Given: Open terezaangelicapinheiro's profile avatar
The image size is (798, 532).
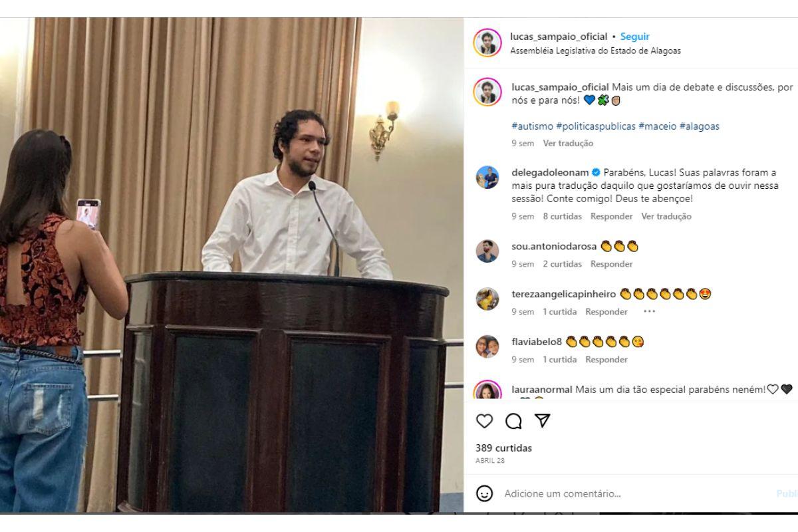Looking at the screenshot, I should (487, 299).
